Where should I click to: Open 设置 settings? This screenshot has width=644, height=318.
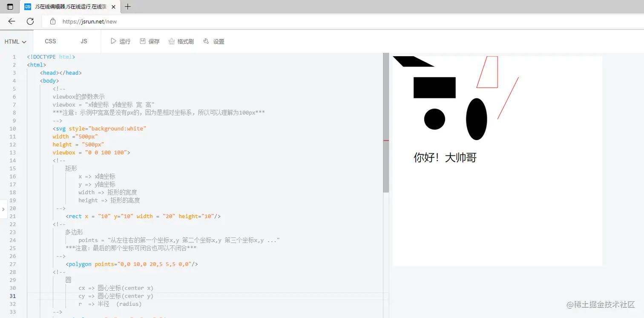(214, 41)
